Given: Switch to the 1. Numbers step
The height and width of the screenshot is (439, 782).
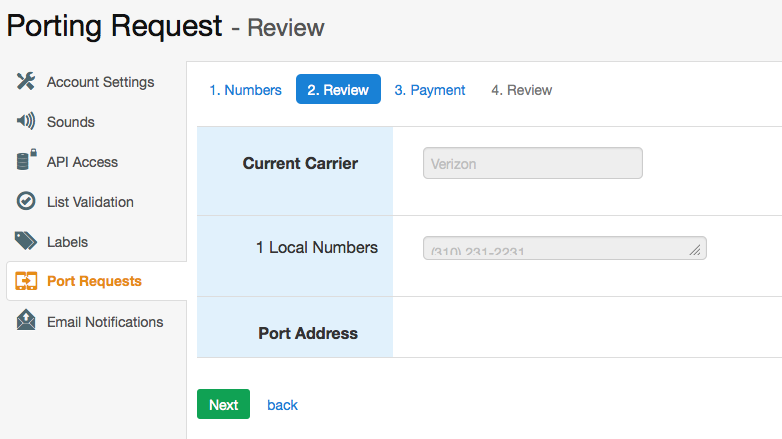Looking at the screenshot, I should coord(245,90).
